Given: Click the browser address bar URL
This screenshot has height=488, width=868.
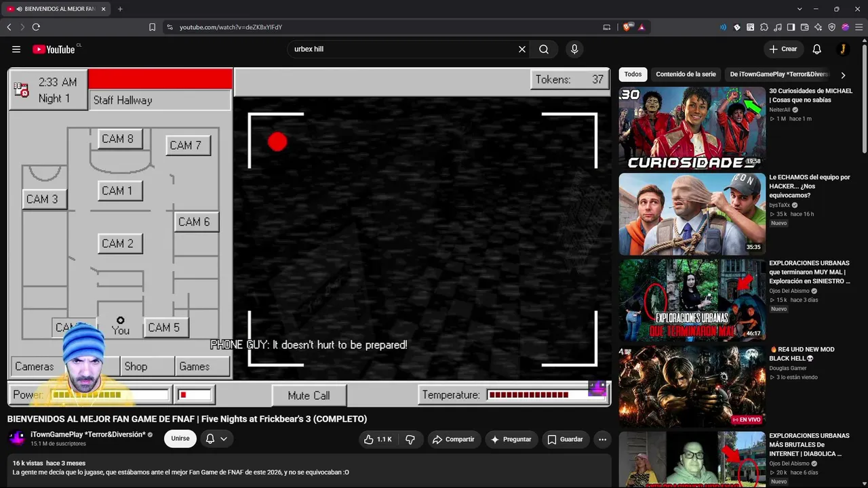Looking at the screenshot, I should coord(231,27).
